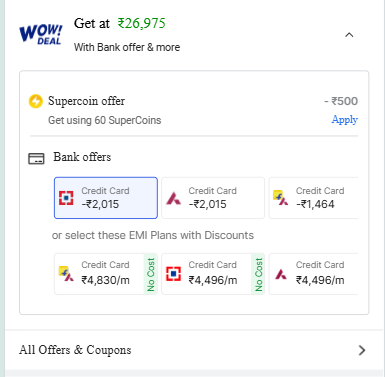The image size is (385, 377).
Task: Click the WOW! DEAL logo
Action: click(x=41, y=35)
